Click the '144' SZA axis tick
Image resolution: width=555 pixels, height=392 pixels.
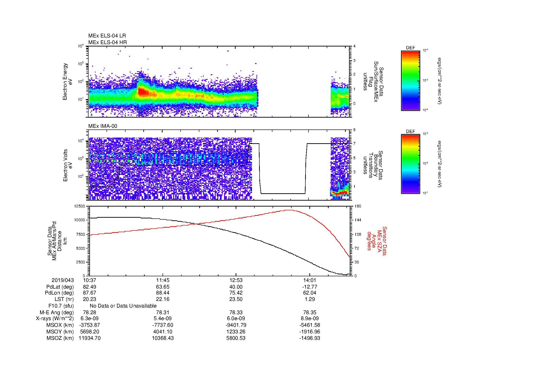(358, 220)
